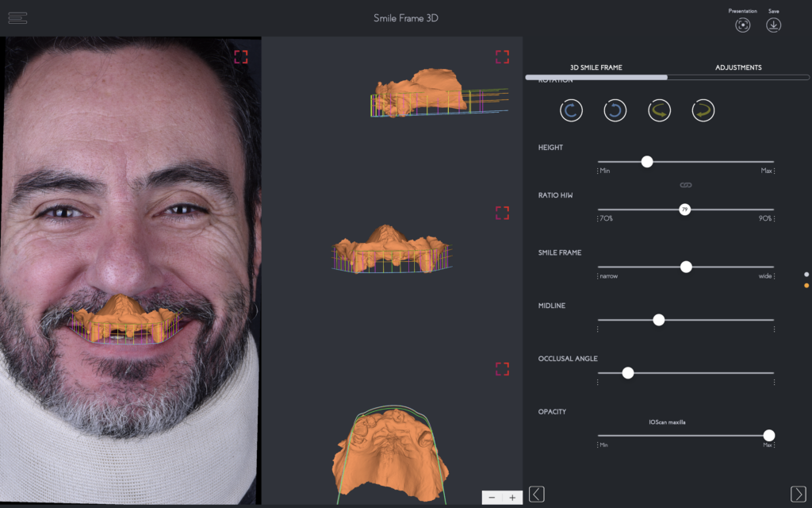
Task: Maximize the middle front-view 3D scan
Action: pyautogui.click(x=502, y=212)
